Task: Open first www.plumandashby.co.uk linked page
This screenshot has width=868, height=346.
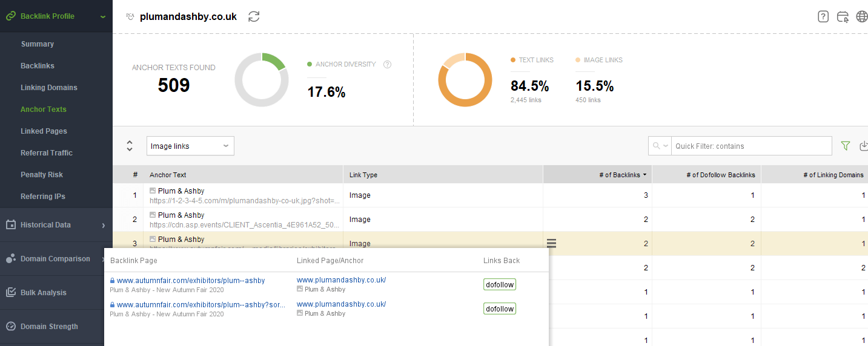Action: coord(341,280)
